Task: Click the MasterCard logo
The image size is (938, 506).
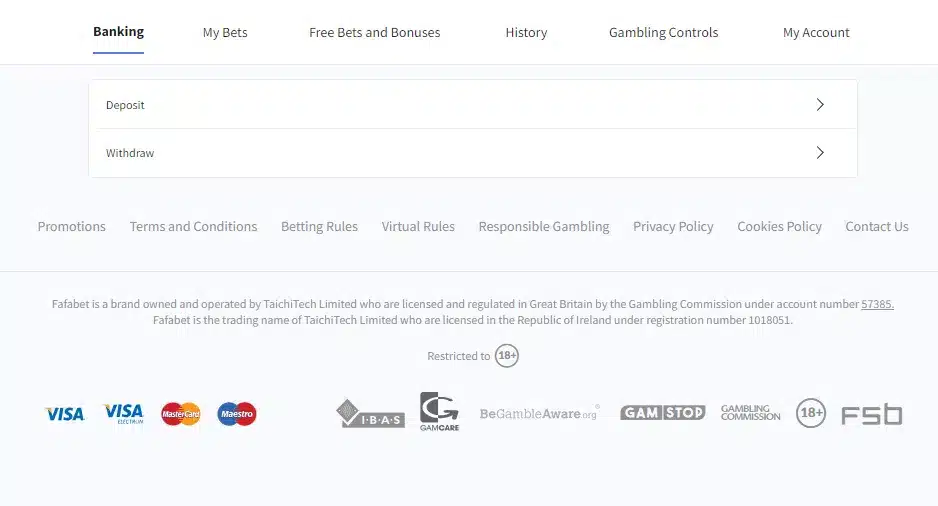Action: pyautogui.click(x=181, y=414)
